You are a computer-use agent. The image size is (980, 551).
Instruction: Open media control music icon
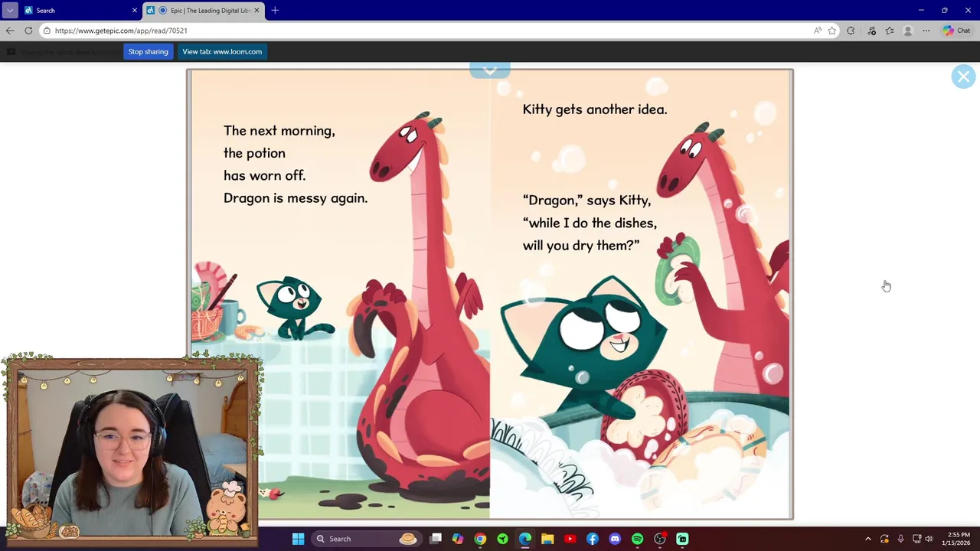point(871,31)
